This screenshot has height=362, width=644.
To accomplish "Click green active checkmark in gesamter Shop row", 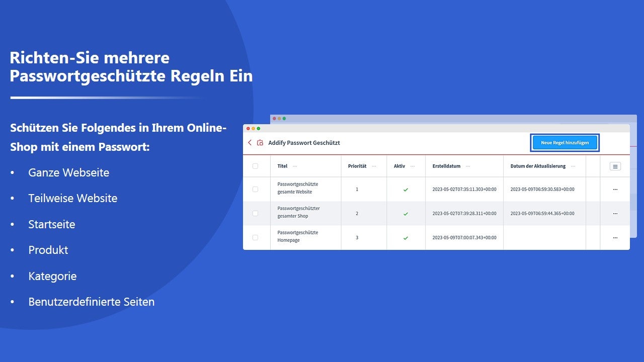I will [406, 214].
